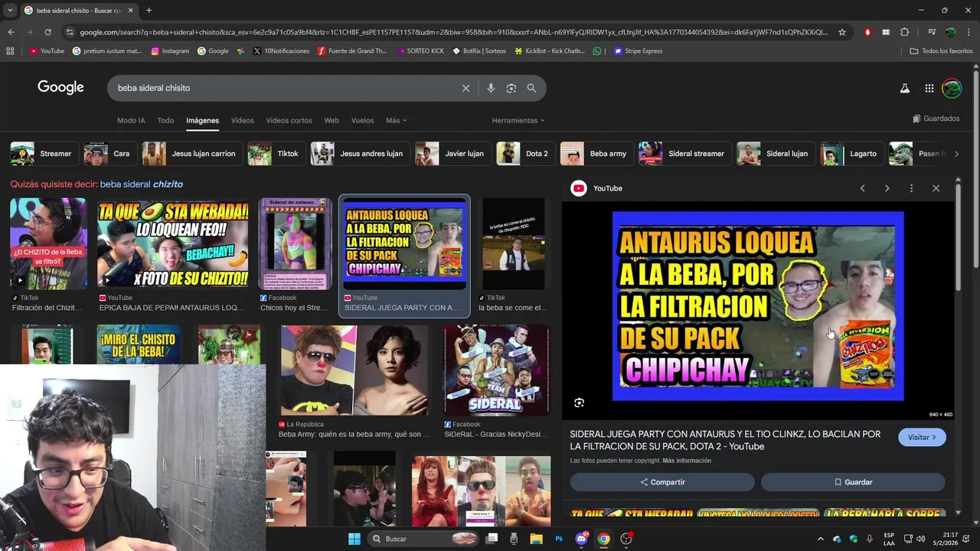Open Photoshop from taskbar
Image resolution: width=980 pixels, height=551 pixels.
[x=559, y=539]
